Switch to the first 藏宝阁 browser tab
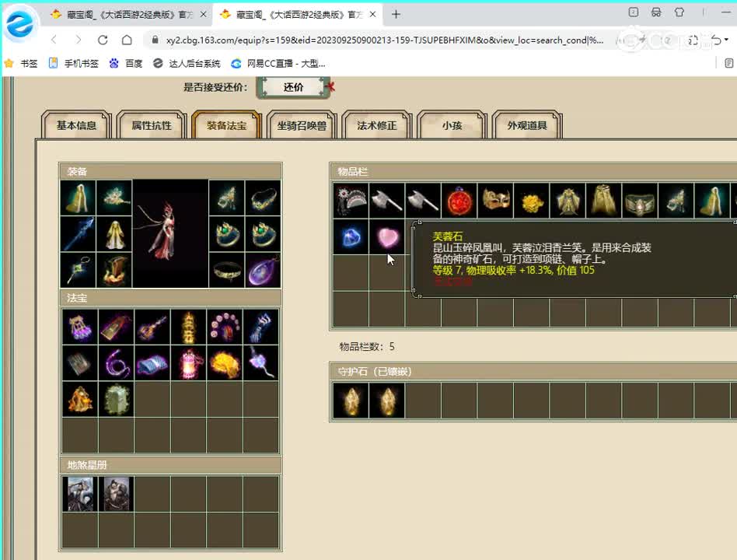Viewport: 737px width, 560px height. click(127, 15)
